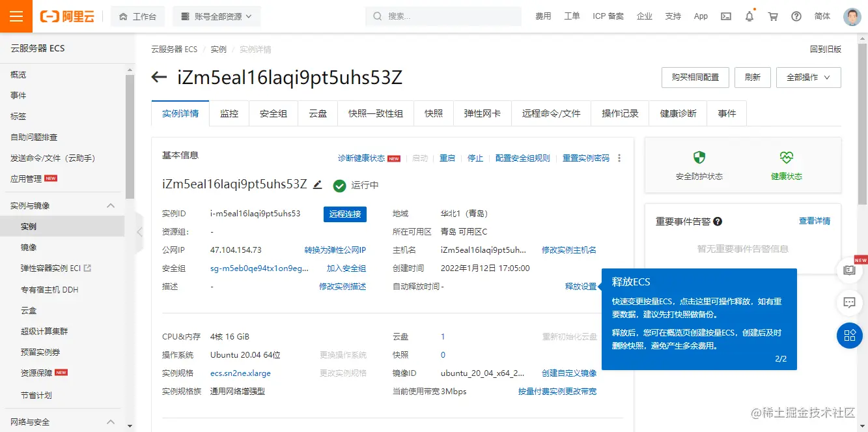
Task: Open the orange hamburger menu
Action: point(16,16)
